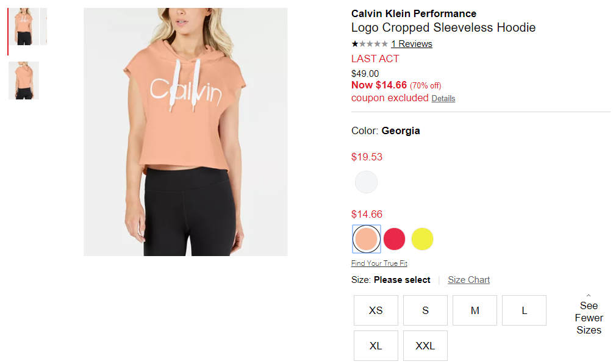613x364 pixels.
Task: Select size XL
Action: pyautogui.click(x=376, y=346)
